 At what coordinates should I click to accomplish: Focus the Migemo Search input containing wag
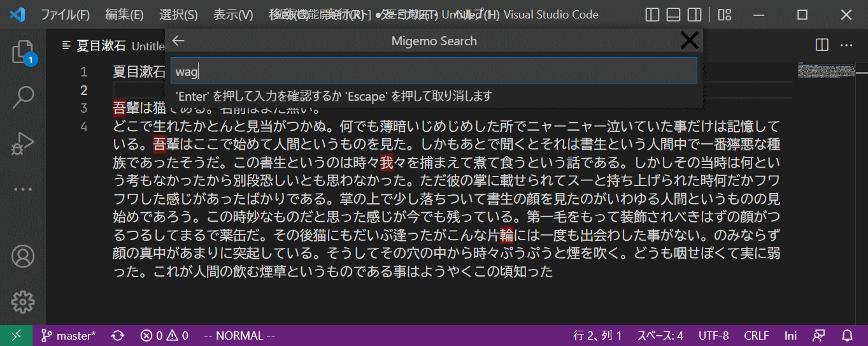(x=434, y=71)
